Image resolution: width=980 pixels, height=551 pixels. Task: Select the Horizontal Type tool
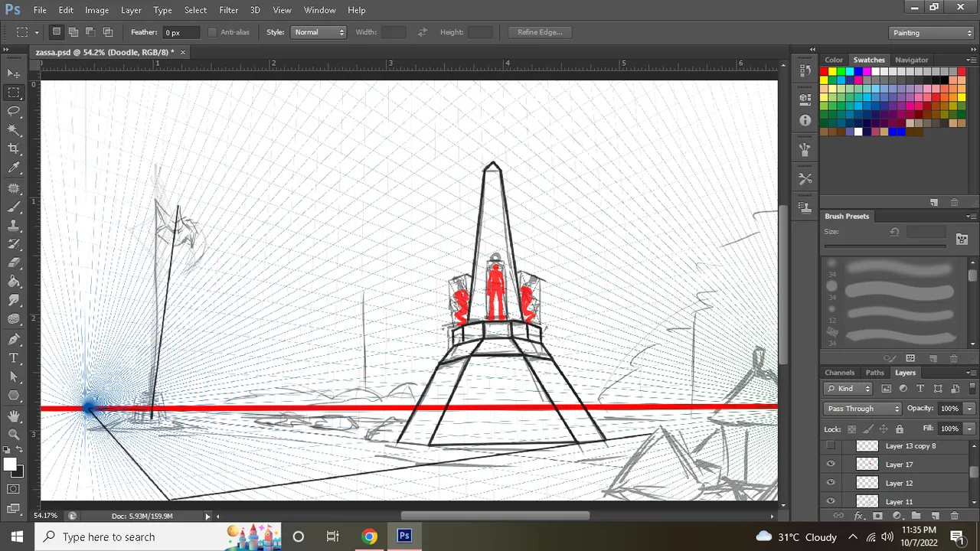click(x=14, y=358)
